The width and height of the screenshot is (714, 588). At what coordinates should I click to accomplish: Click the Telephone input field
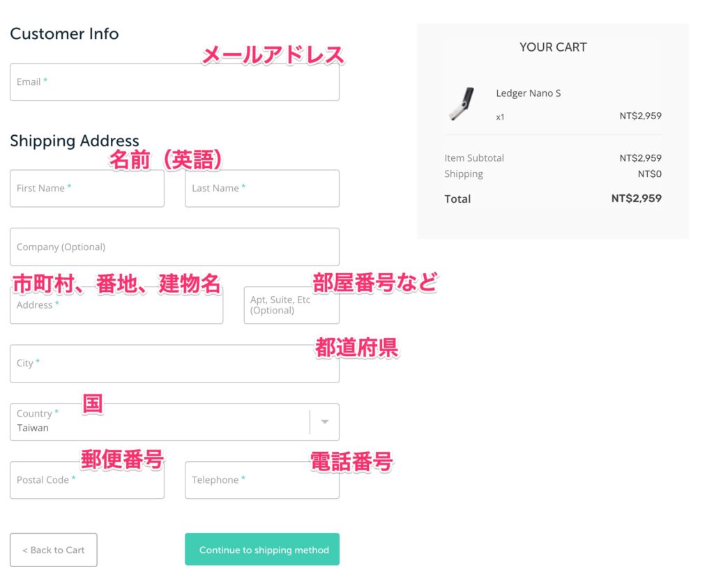coord(261,479)
